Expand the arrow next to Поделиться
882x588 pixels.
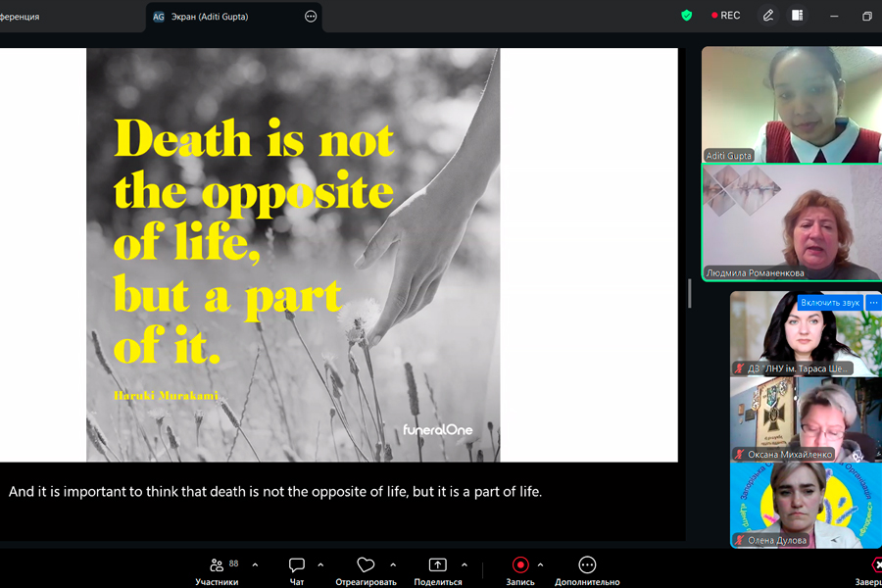point(465,564)
